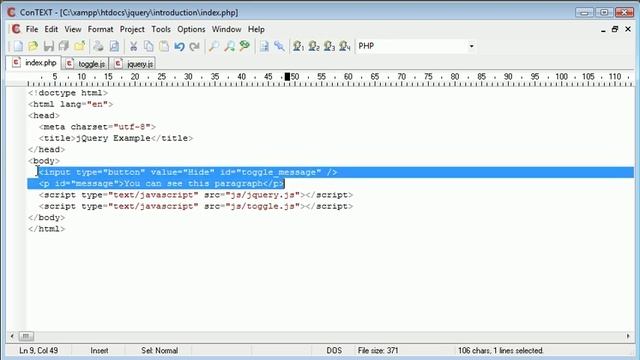Click the ruler at column 50 marker
The image size is (640, 360).
click(294, 77)
